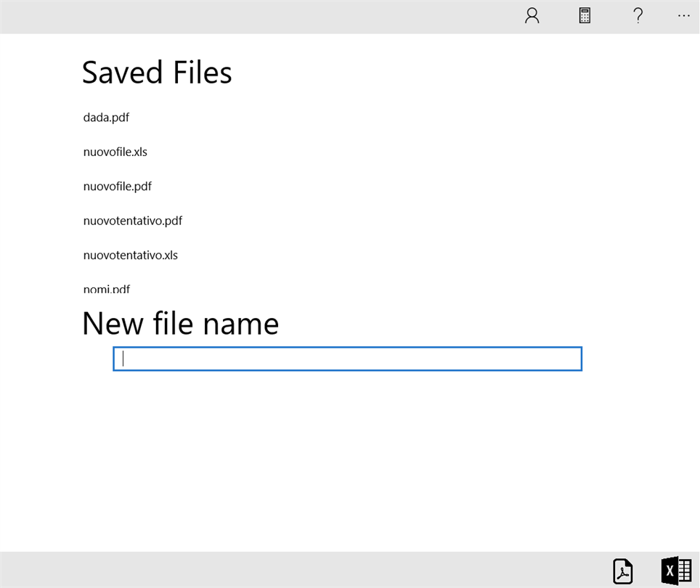This screenshot has height=588, width=700.
Task: Click the "New file name" label
Action: pyautogui.click(x=180, y=323)
